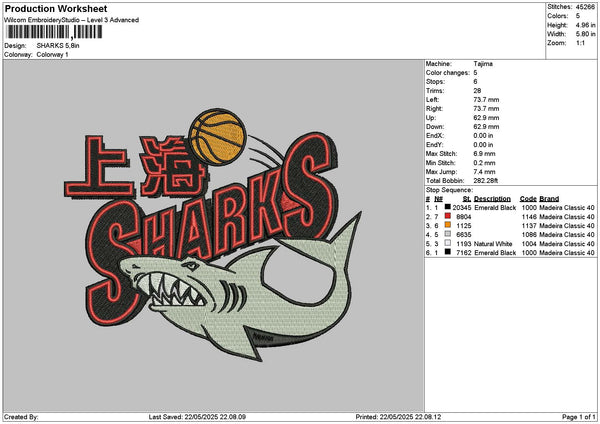The image size is (600, 424).
Task: Click the Stitches count value 45266
Action: 586,6
